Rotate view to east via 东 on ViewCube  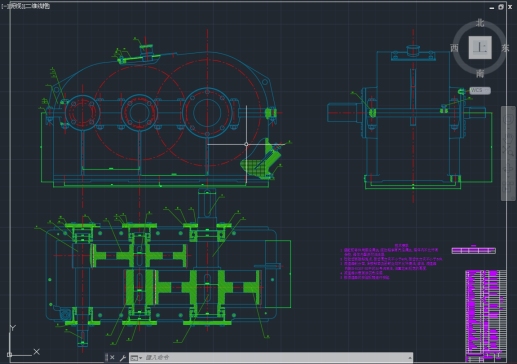click(x=506, y=48)
